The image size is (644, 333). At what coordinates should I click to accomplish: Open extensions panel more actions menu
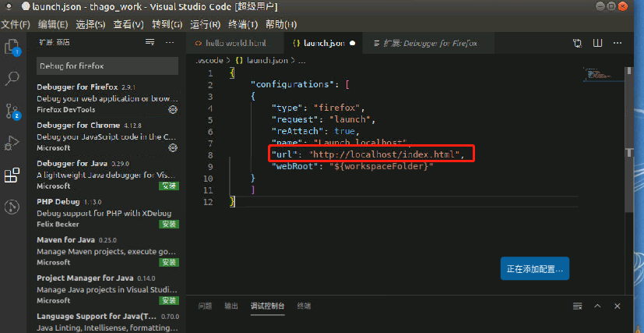[x=170, y=42]
